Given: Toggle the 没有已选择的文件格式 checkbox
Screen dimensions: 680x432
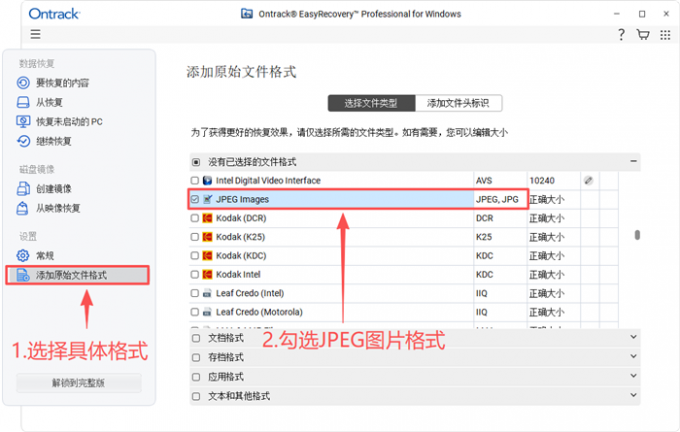Looking at the screenshot, I should 196,162.
